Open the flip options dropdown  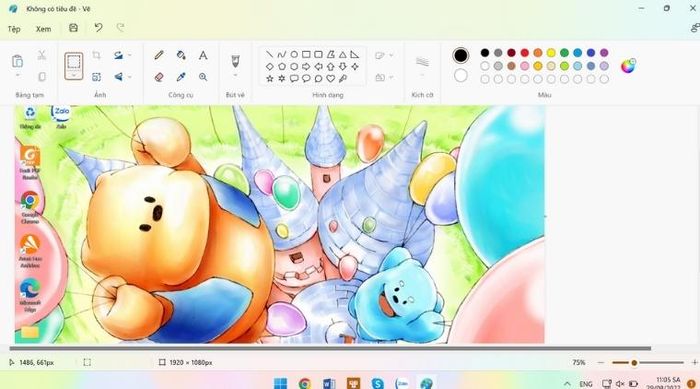129,77
